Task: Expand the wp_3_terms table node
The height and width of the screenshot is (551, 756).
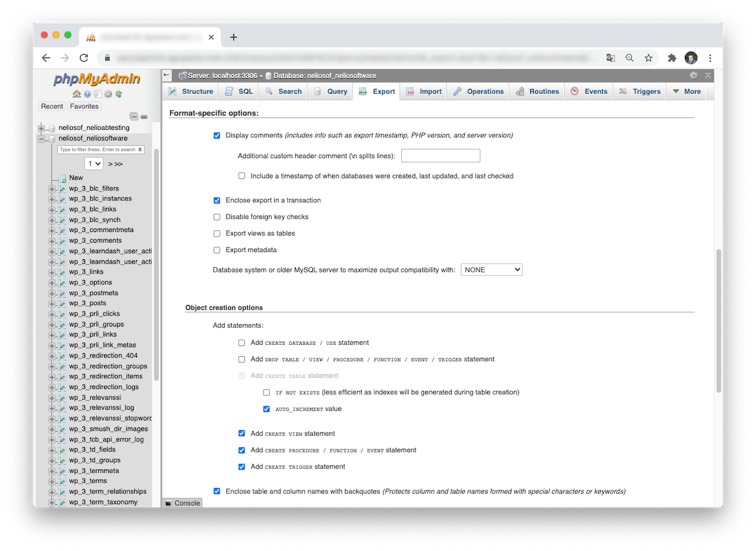Action: pyautogui.click(x=52, y=482)
